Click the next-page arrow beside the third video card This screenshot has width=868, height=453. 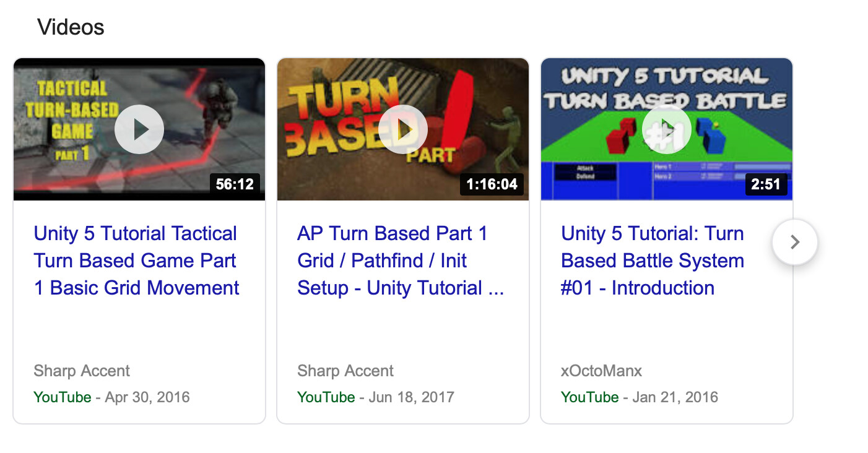pyautogui.click(x=794, y=242)
